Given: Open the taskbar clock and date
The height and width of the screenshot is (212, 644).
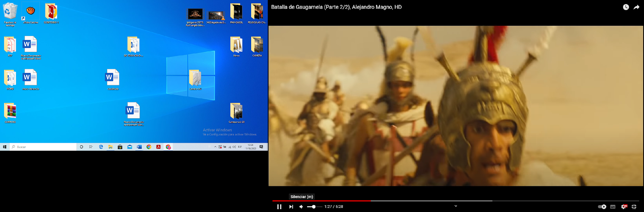Looking at the screenshot, I should click(x=251, y=147).
